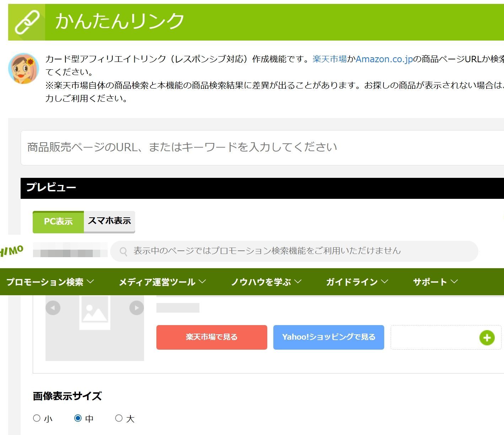
Task: Select the 小 image size radio button
Action: pyautogui.click(x=37, y=418)
